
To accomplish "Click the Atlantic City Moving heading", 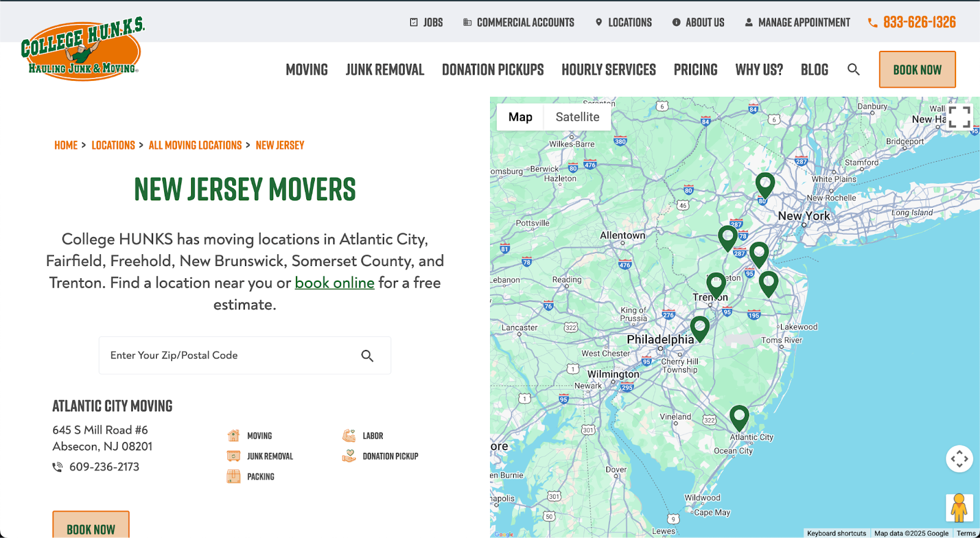I will pyautogui.click(x=112, y=406).
